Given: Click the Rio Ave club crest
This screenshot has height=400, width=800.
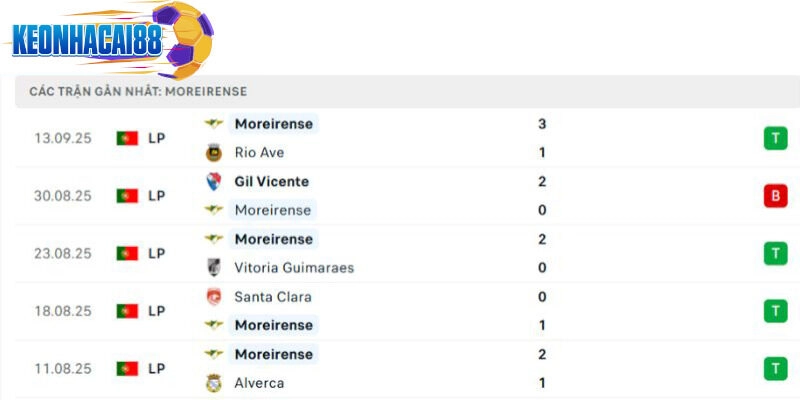Looking at the screenshot, I should pos(213,153).
